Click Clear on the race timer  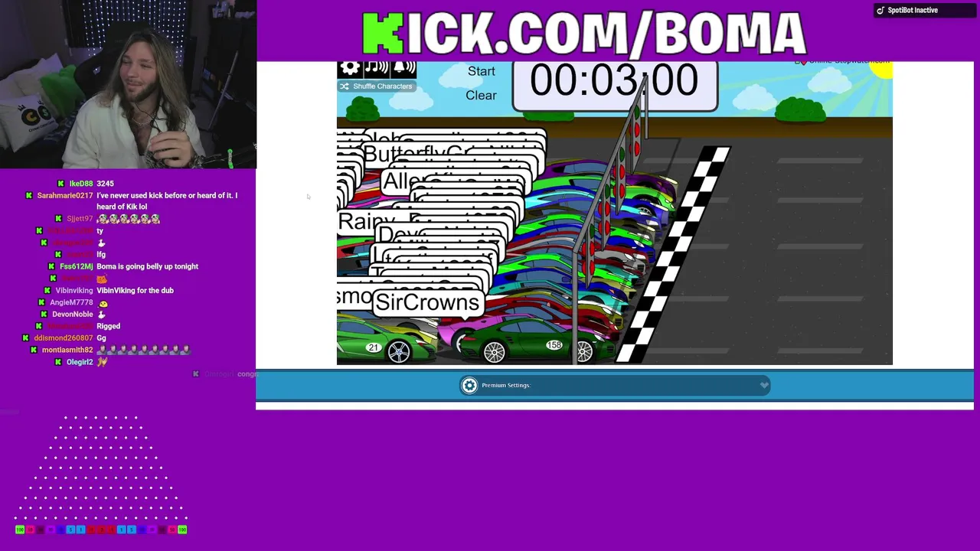[x=481, y=96]
